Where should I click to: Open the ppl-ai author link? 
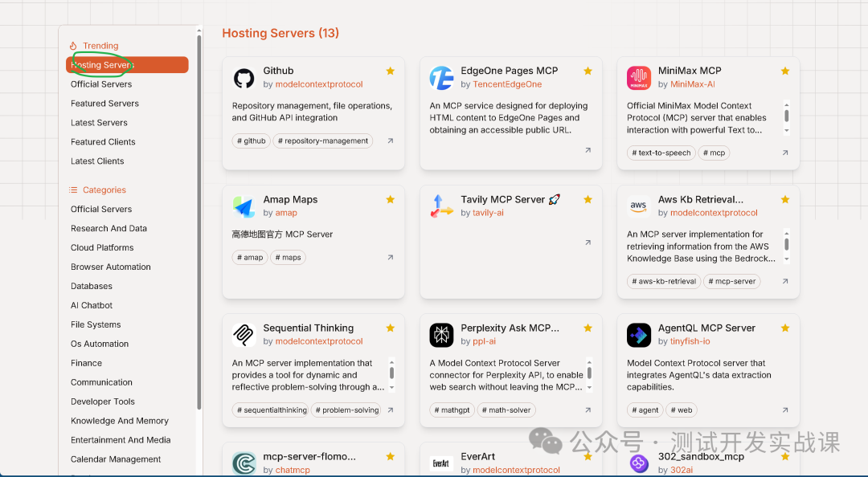pyautogui.click(x=485, y=341)
